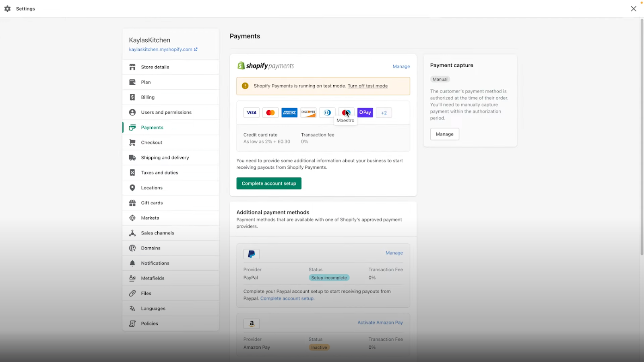Viewport: 644px width, 362px height.
Task: Click the Shipping and delivery truck icon
Action: [132, 158]
